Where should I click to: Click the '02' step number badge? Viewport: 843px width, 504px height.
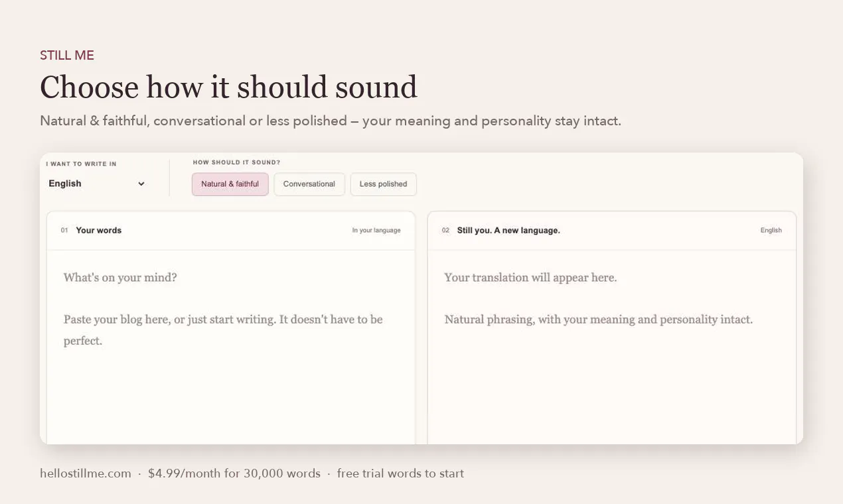coord(445,230)
